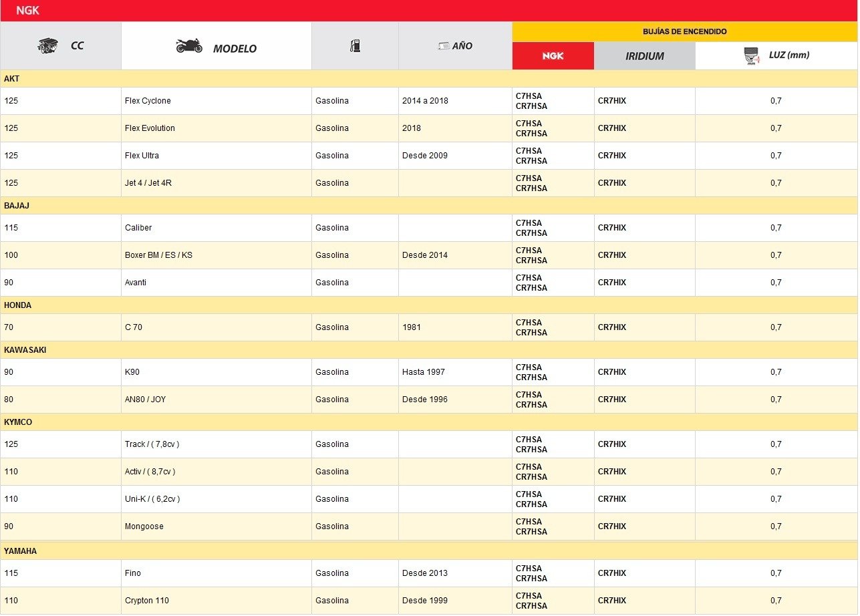Select the YAMAHA brand row
The image size is (860, 616).
(429, 551)
